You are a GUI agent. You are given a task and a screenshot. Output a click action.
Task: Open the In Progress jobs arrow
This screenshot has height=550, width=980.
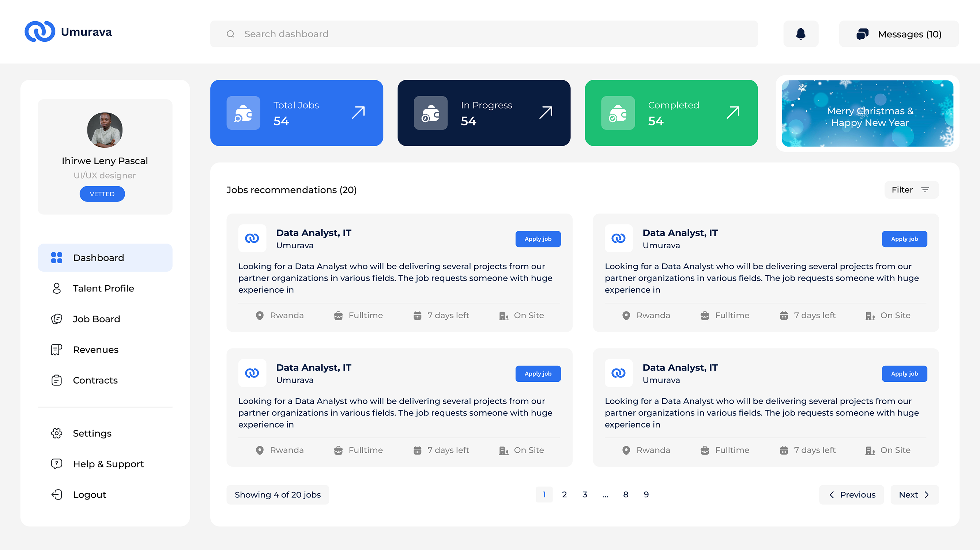click(546, 113)
